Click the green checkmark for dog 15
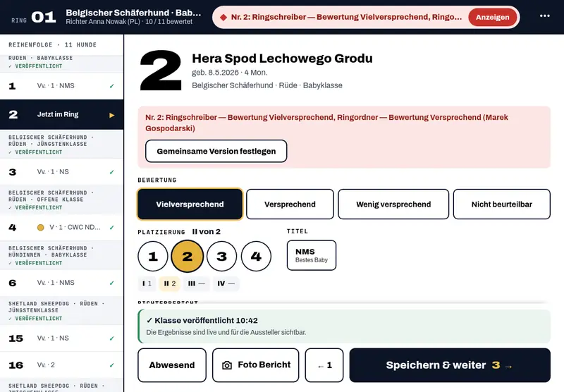The image size is (564, 392). click(112, 338)
